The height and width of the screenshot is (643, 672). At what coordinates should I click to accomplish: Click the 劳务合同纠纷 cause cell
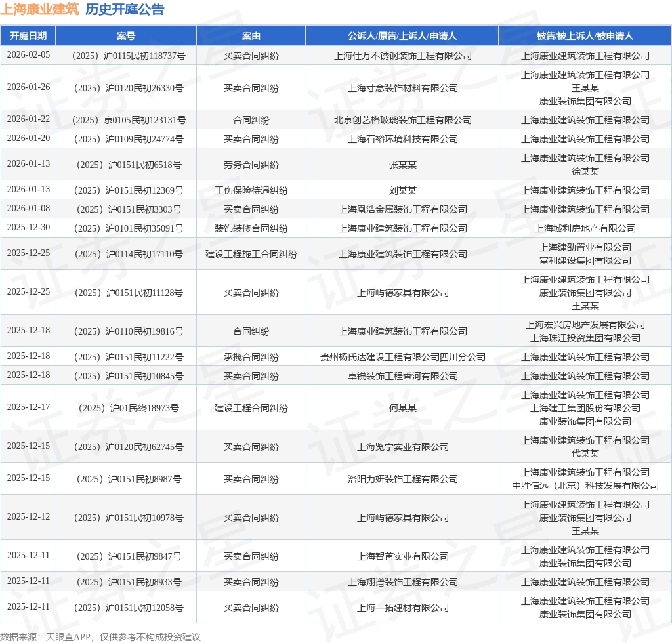[251, 165]
